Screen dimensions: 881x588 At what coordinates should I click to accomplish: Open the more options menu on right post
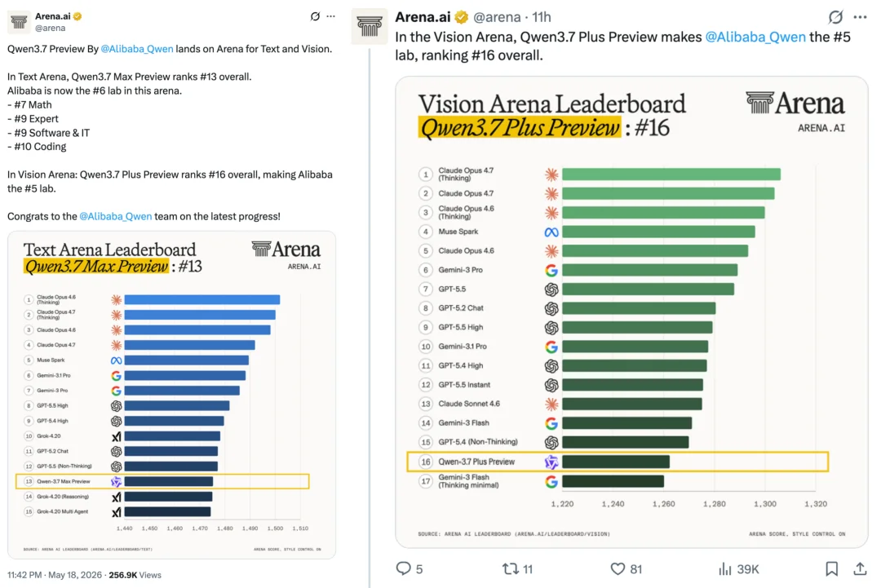[x=860, y=17]
